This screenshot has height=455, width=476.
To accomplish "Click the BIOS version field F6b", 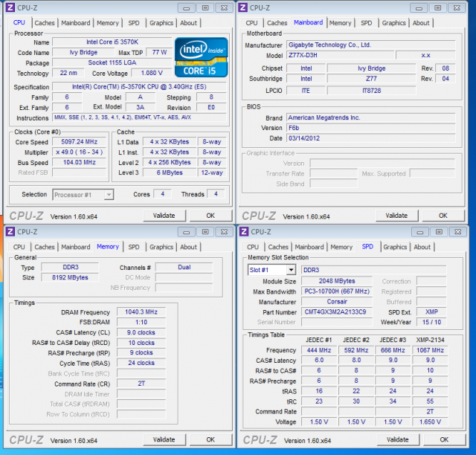I will (x=371, y=128).
